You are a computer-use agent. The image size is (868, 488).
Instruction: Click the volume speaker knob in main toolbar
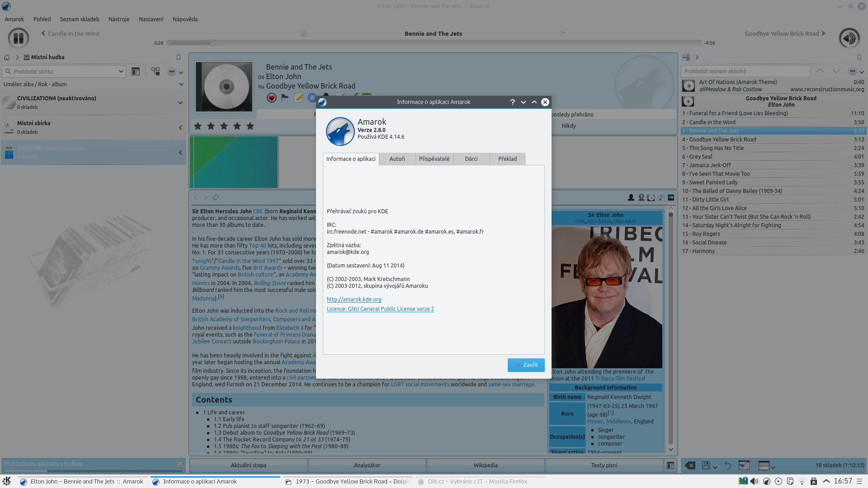(849, 38)
